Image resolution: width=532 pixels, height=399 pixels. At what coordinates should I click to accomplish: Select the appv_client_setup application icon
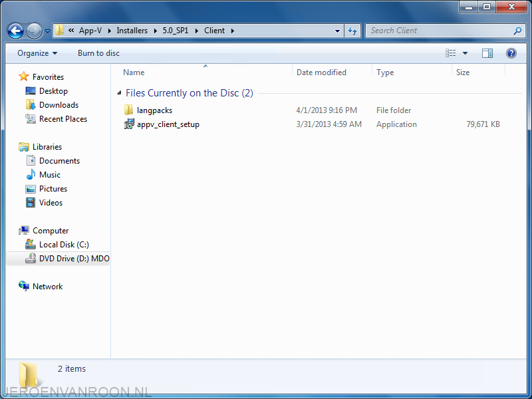pyautogui.click(x=129, y=124)
